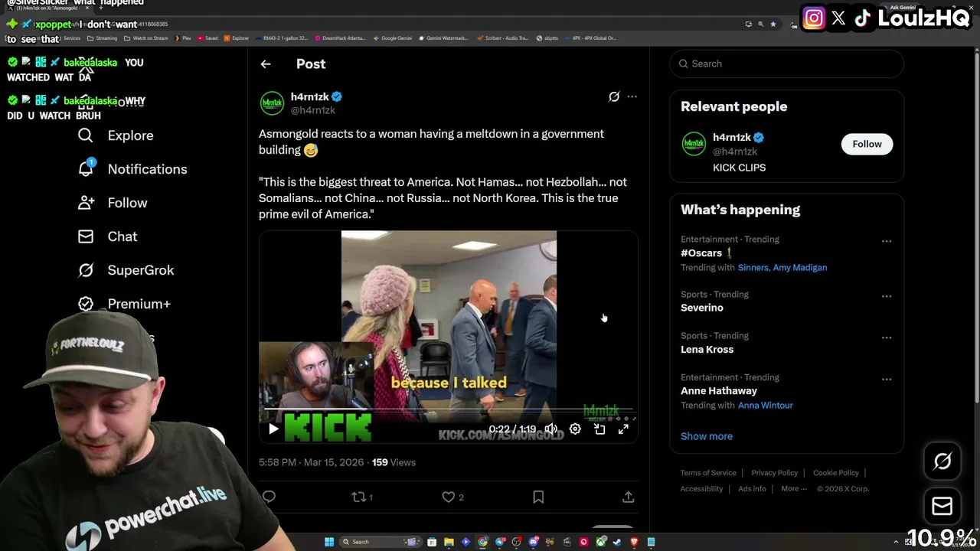
Task: Open Brave browser from the taskbar
Action: click(634, 542)
